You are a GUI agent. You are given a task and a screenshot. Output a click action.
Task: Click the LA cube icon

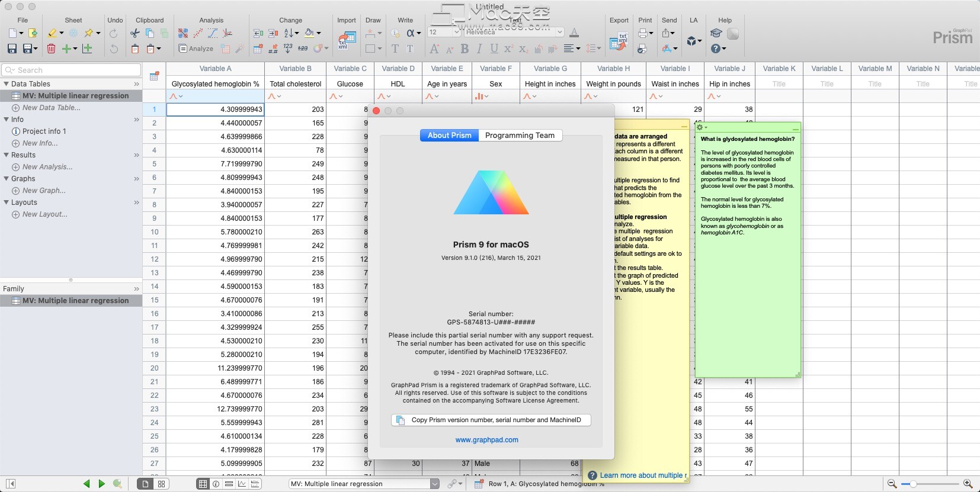[x=691, y=40]
